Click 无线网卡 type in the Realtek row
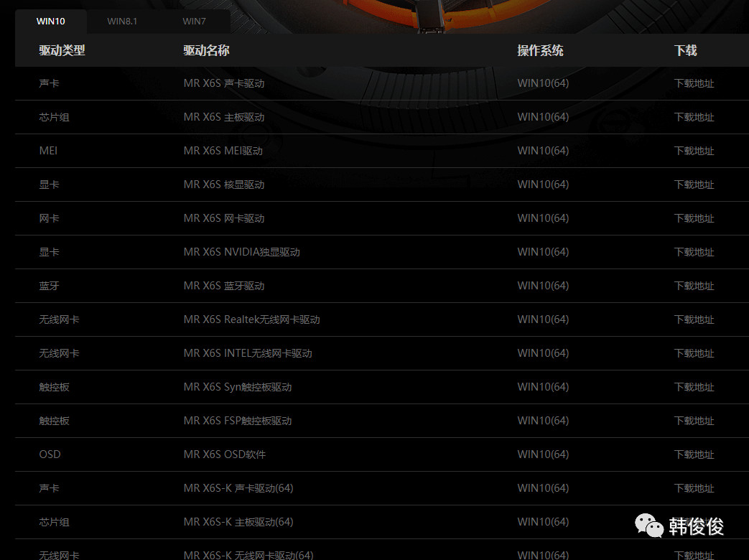Screen dimensions: 749x560 pyautogui.click(x=59, y=320)
